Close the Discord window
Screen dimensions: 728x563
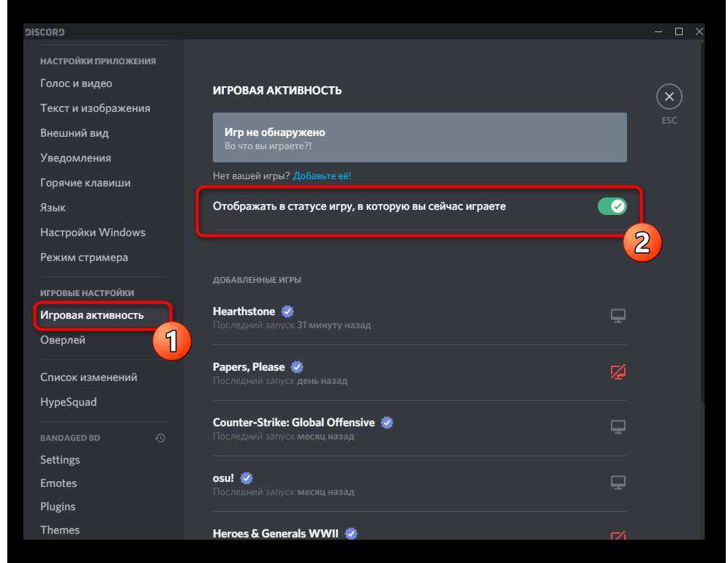pos(699,31)
